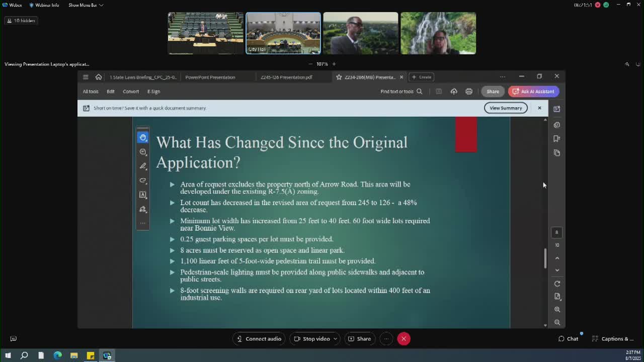Increase shared content zoom with plus
Viewport: 644px width, 362px height.
click(x=334, y=64)
